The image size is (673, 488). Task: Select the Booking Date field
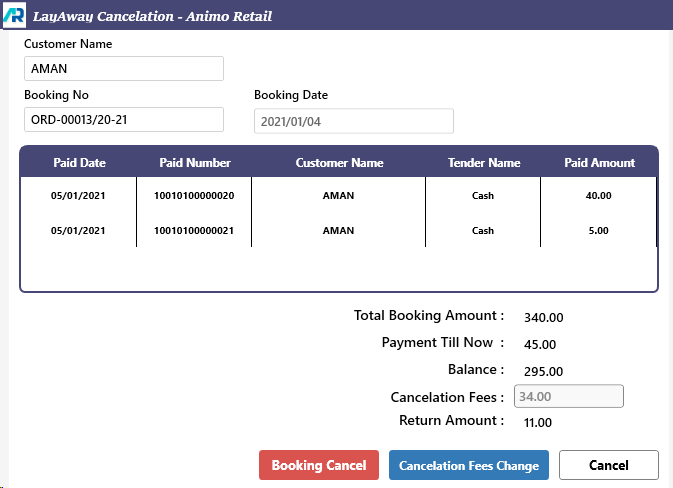353,121
